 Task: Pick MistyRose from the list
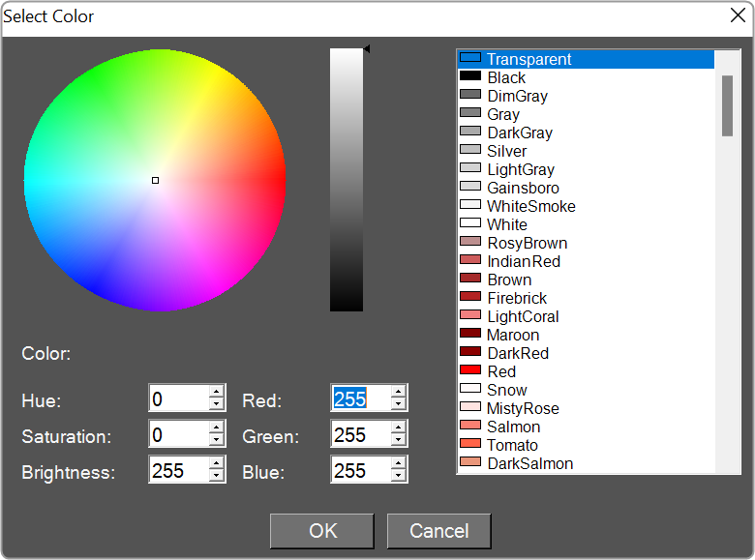point(586,408)
